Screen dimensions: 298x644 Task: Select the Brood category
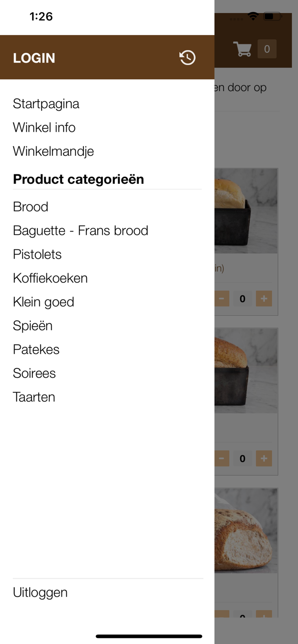coord(30,207)
